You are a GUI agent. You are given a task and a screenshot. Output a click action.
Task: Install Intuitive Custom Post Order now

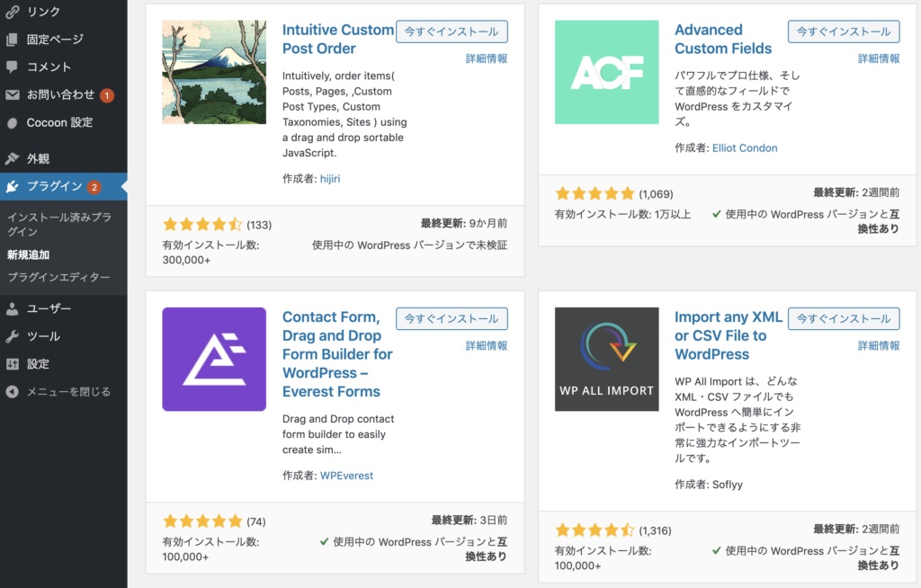(x=452, y=31)
